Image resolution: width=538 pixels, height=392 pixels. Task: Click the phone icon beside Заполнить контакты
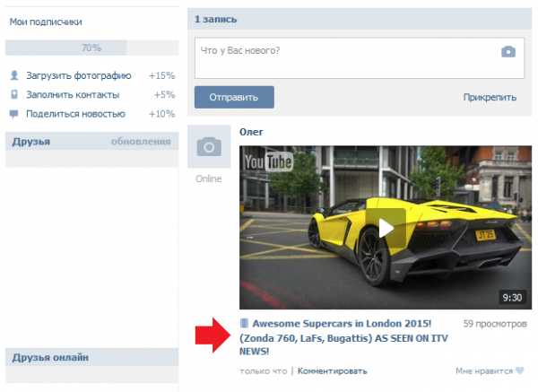(14, 94)
